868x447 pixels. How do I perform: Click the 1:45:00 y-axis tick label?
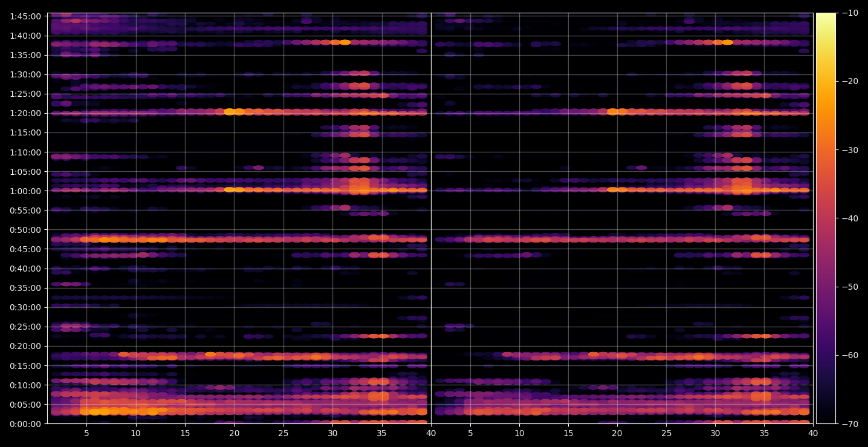(x=25, y=16)
